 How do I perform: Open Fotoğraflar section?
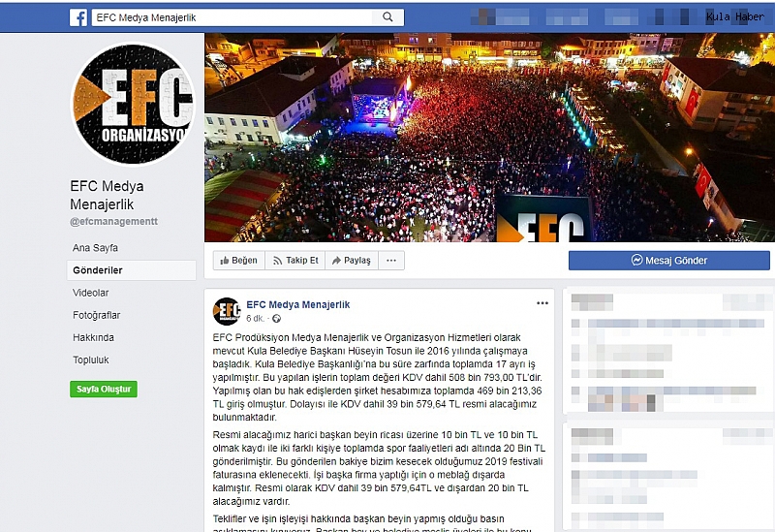(x=96, y=315)
